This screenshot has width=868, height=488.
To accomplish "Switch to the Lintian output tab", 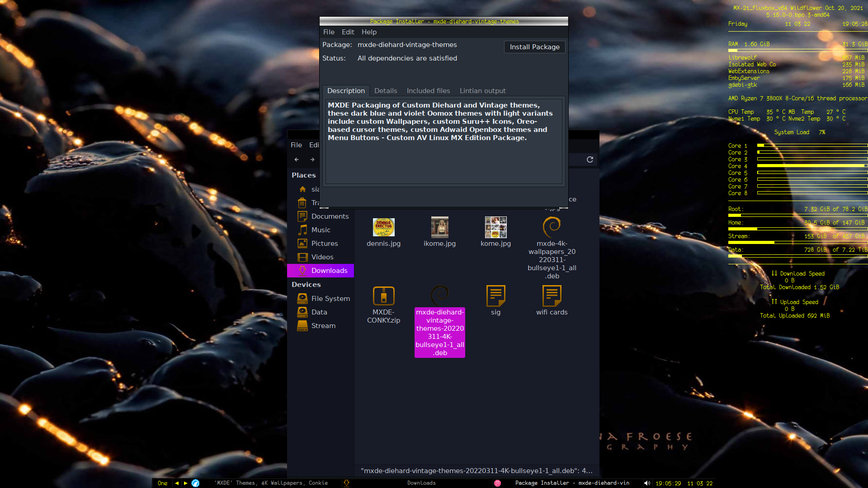I will (x=482, y=91).
